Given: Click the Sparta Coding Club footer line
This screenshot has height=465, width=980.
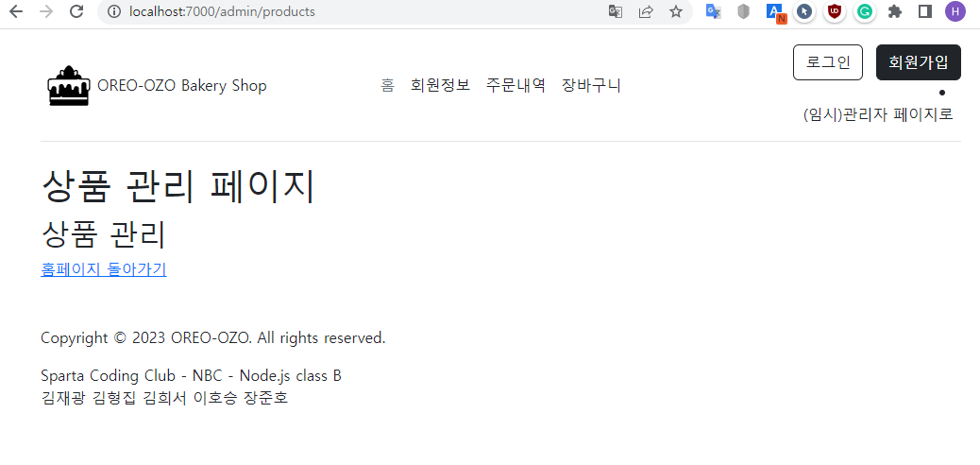Looking at the screenshot, I should [192, 376].
